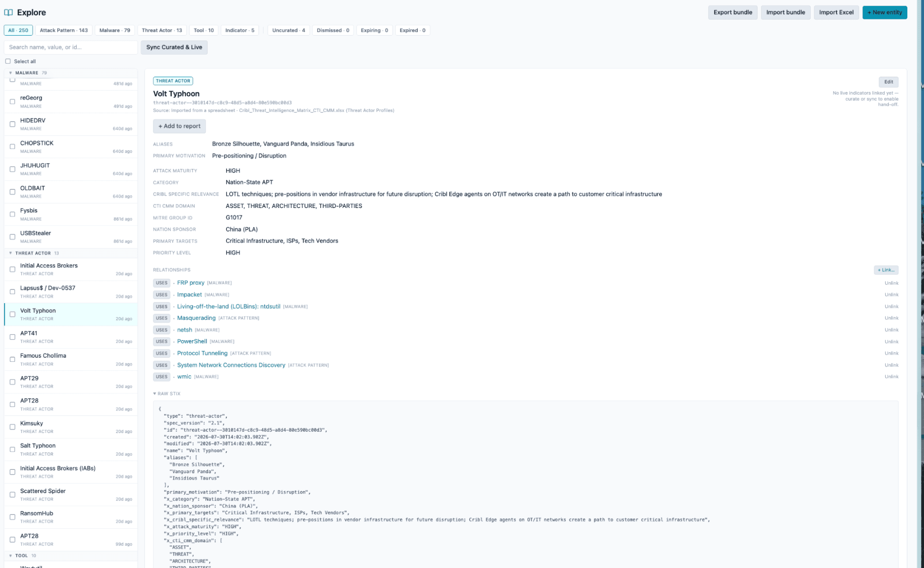Click the G1017 MITRE group ID

[234, 218]
